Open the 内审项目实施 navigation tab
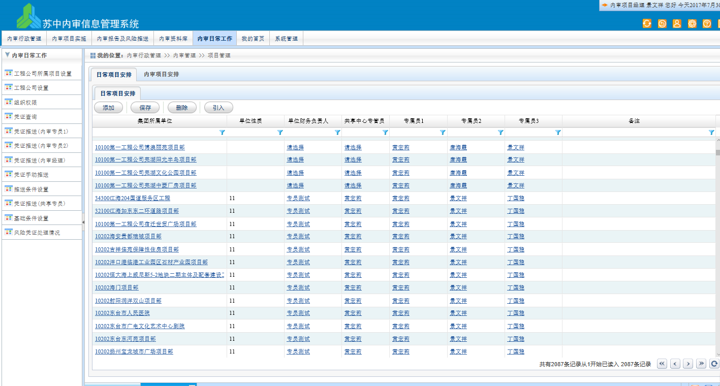 69,39
